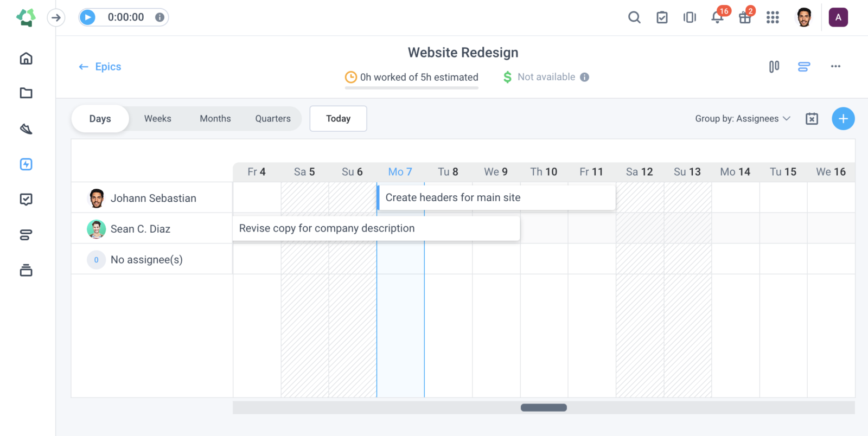868x436 pixels.
Task: Open the folder icon in sidebar
Action: pyautogui.click(x=26, y=93)
